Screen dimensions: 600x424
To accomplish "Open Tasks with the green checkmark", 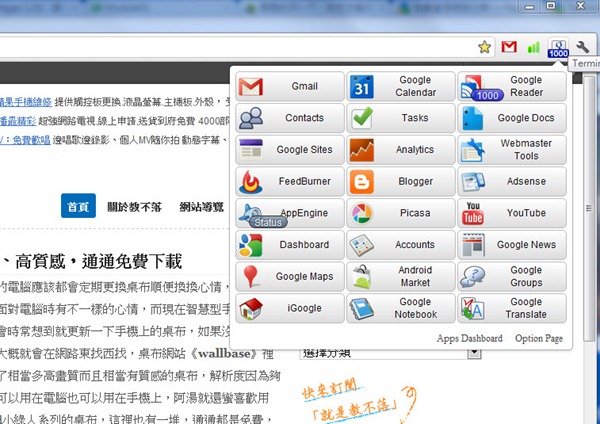I will [x=401, y=118].
